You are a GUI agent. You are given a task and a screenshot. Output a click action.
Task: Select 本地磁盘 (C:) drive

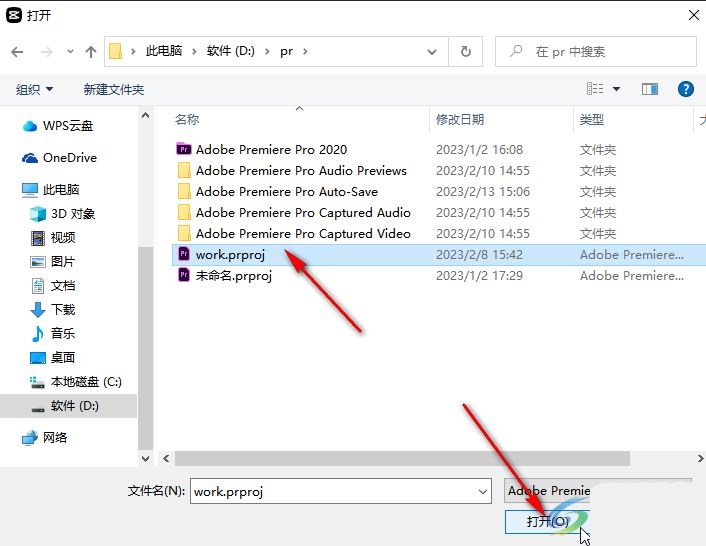tap(76, 382)
